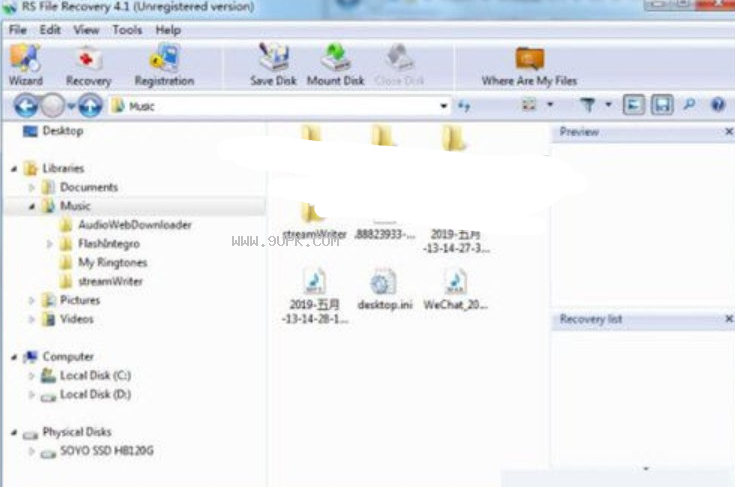This screenshot has width=735, height=487.
Task: Go up one folder level
Action: coord(90,106)
